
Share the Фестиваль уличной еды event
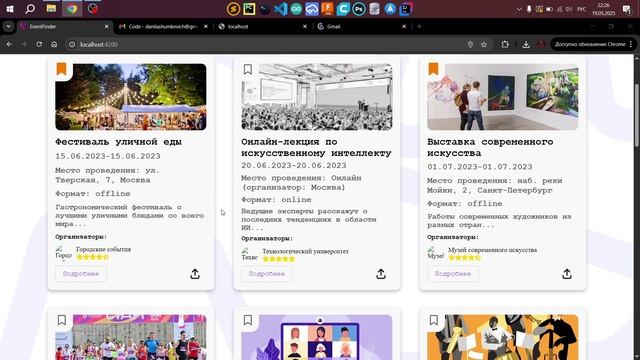[195, 274]
